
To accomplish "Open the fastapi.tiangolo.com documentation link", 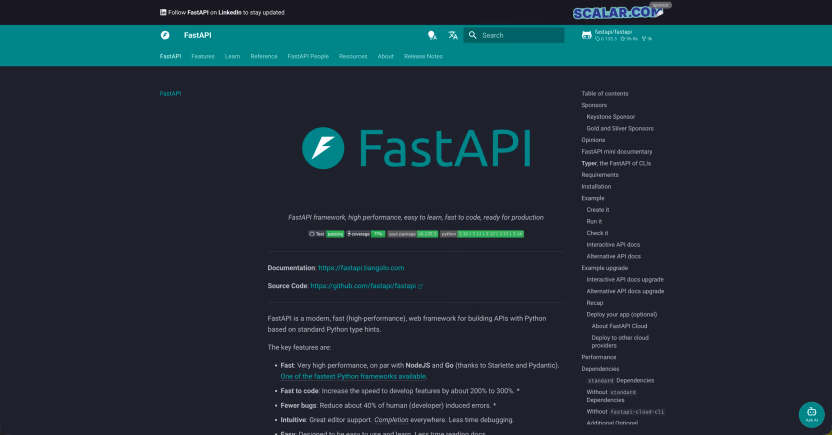I will pyautogui.click(x=361, y=268).
